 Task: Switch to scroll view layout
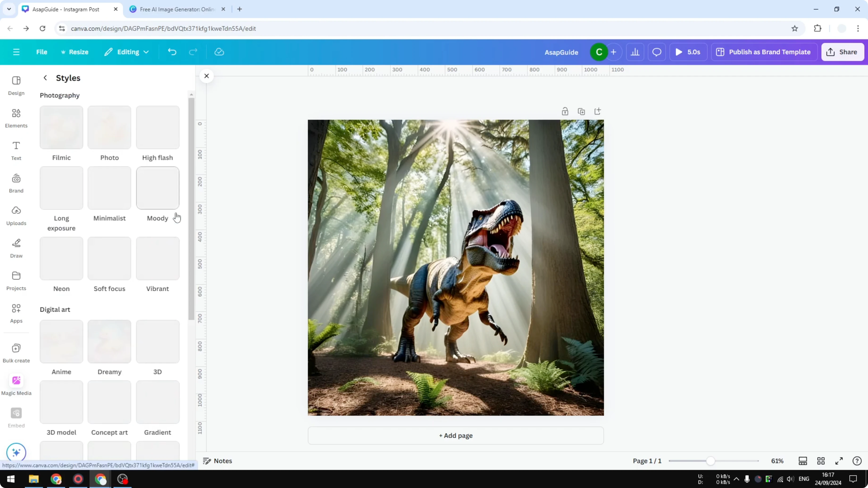point(803,461)
